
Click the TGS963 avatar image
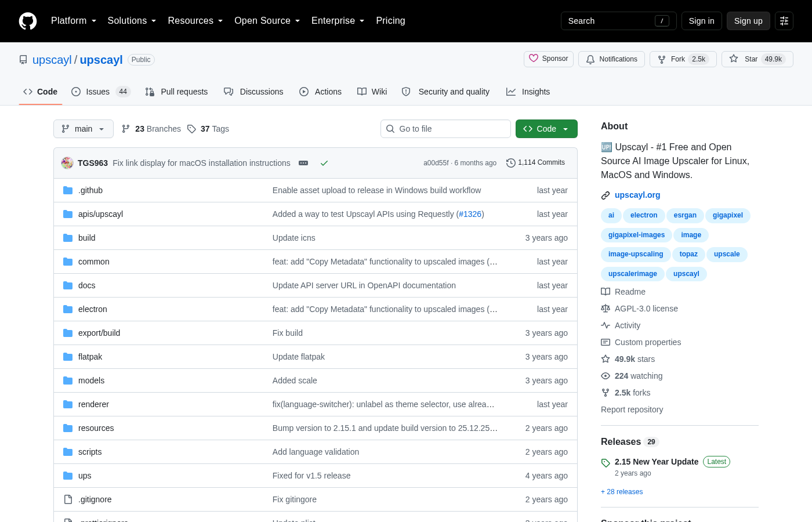click(x=67, y=163)
